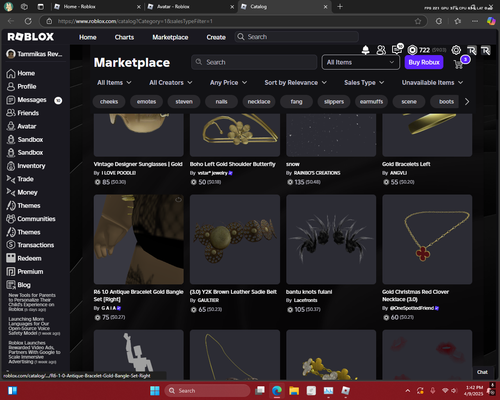The image size is (500, 400).
Task: Click the Roblox logo
Action: 31,37
